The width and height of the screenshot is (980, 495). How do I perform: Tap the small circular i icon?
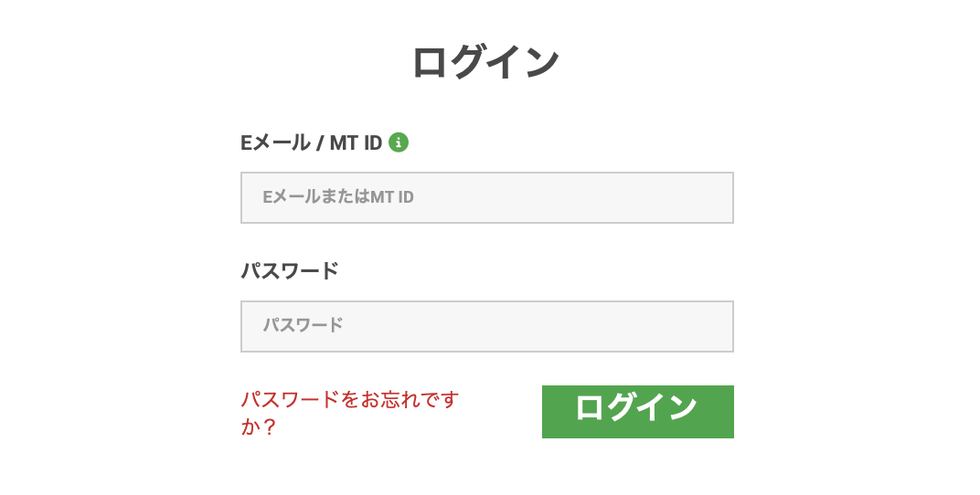pyautogui.click(x=399, y=142)
